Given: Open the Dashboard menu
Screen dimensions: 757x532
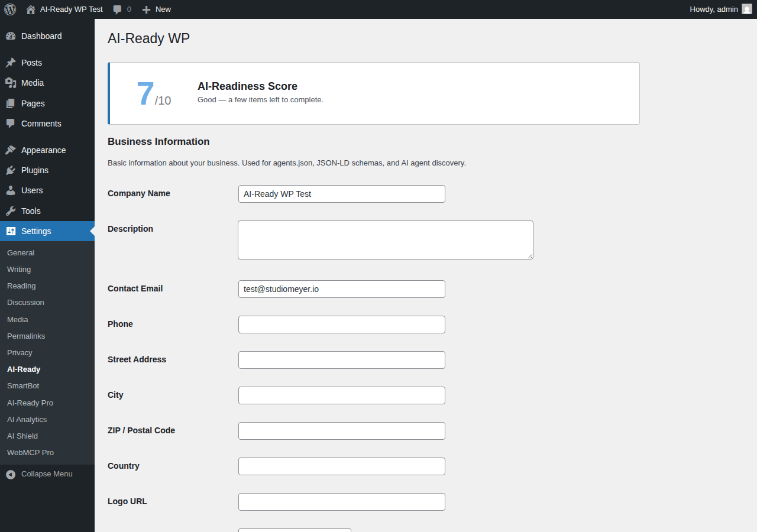Looking at the screenshot, I should click(47, 36).
